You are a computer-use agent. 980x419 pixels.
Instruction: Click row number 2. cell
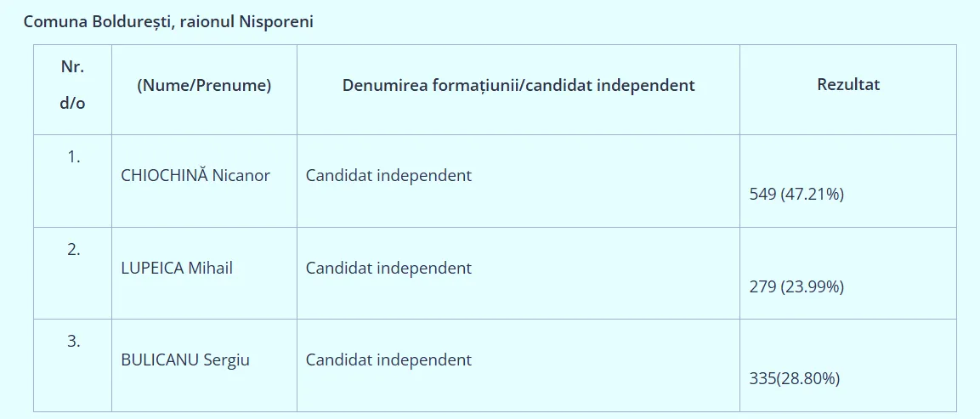click(73, 249)
